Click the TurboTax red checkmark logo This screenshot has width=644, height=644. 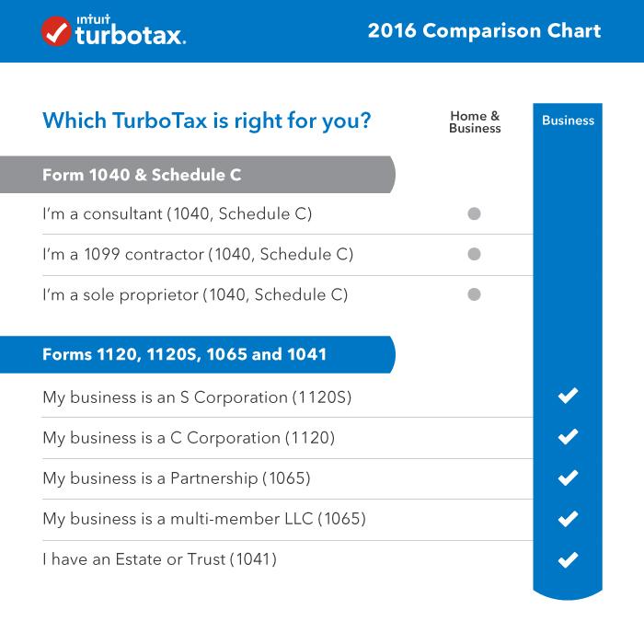coord(57,31)
